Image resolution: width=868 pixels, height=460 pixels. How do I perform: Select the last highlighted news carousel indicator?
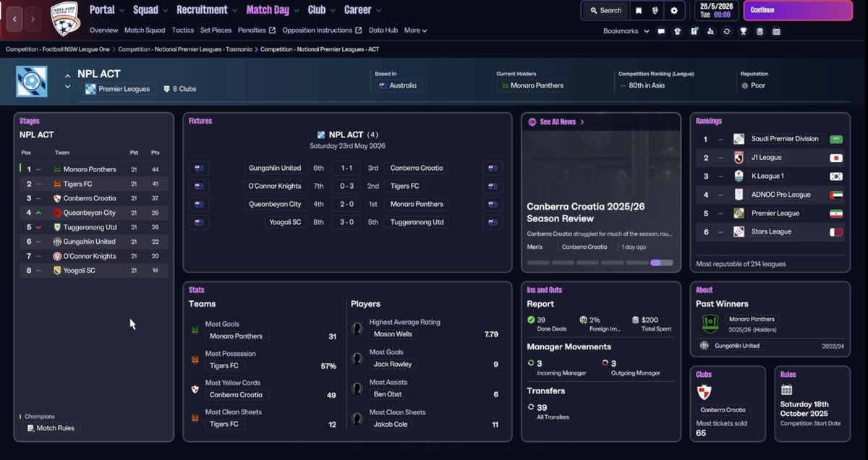pyautogui.click(x=662, y=263)
